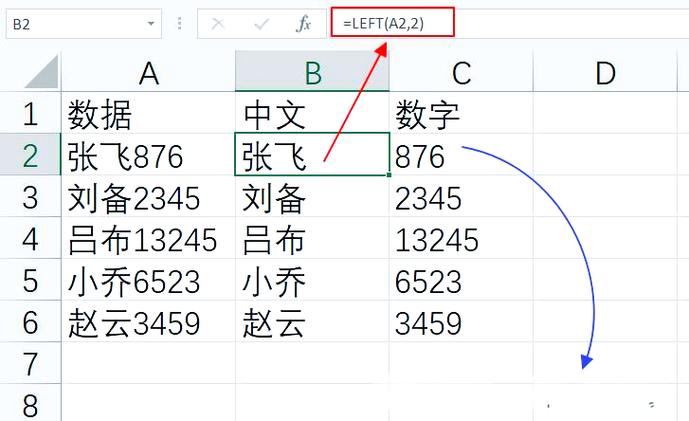This screenshot has width=689, height=421.
Task: Click the fill handle of cell B2
Action: (x=389, y=175)
